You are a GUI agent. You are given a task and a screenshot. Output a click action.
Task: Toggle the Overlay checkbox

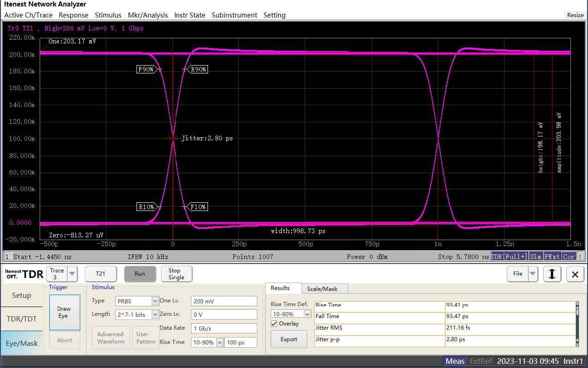tap(274, 324)
